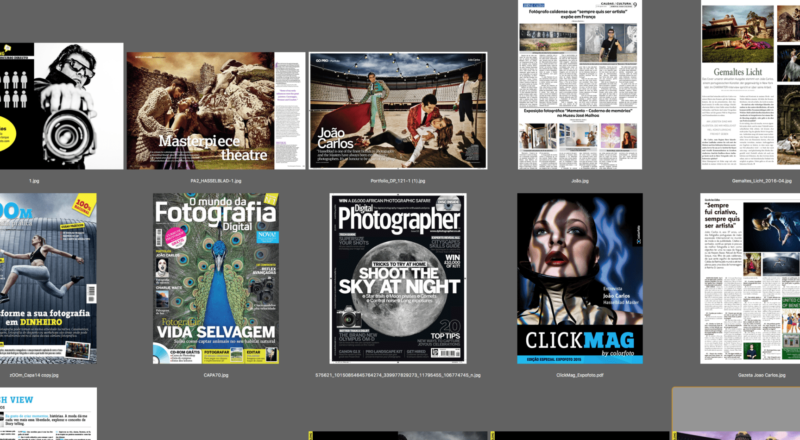
Task: Select the Digital Photographer moon cover thumbnail
Action: coord(398,278)
